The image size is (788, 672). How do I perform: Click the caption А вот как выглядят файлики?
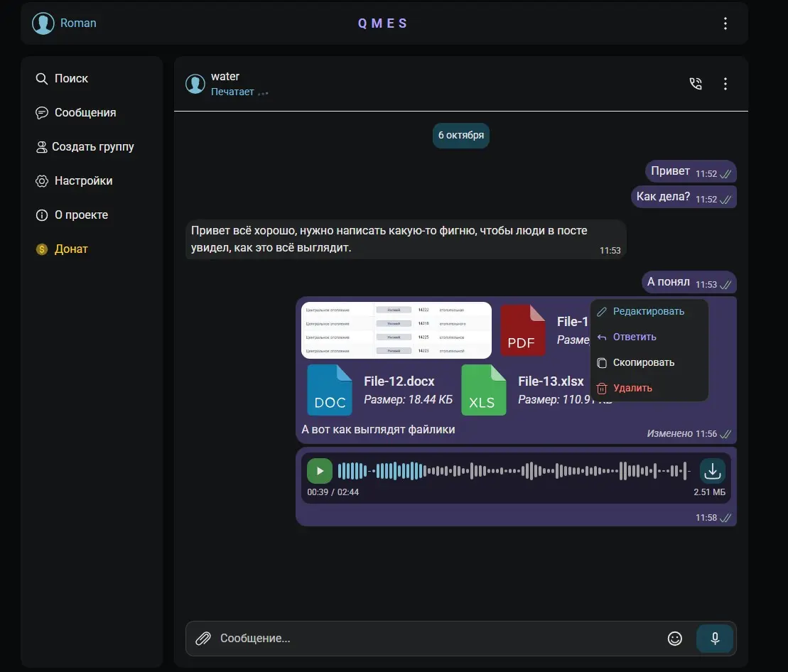pos(378,430)
